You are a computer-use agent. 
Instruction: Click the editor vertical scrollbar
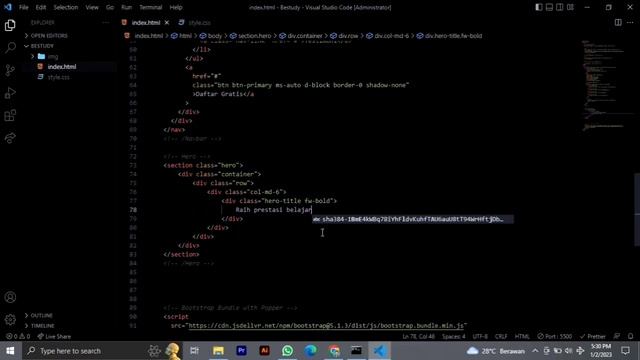(637, 209)
